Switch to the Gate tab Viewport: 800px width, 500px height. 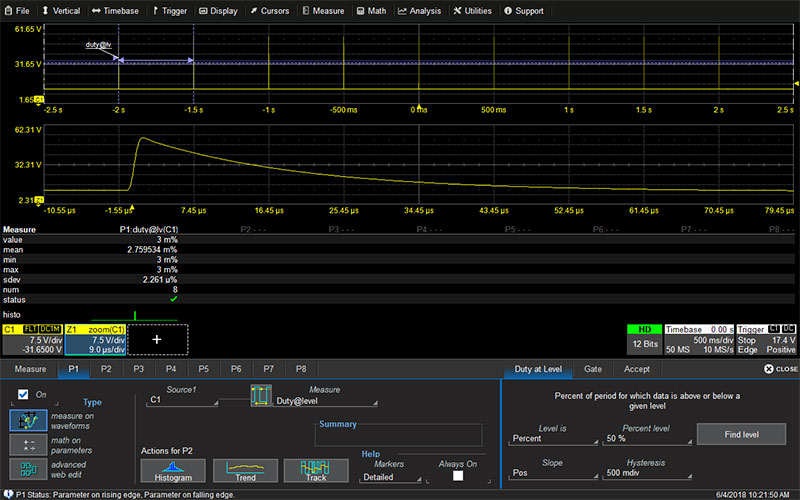point(593,369)
